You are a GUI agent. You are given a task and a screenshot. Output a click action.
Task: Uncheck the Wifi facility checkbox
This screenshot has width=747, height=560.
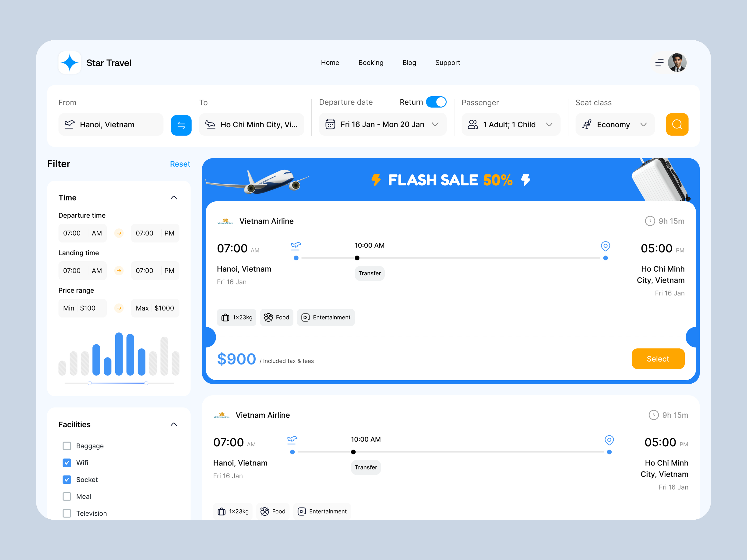tap(67, 463)
